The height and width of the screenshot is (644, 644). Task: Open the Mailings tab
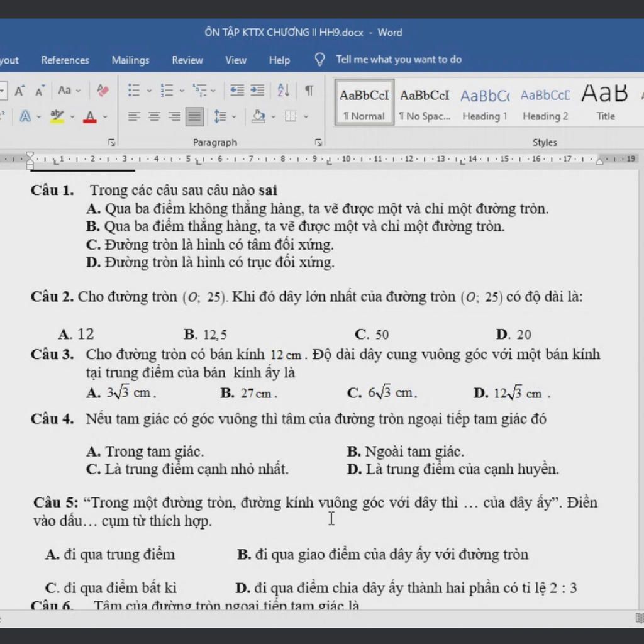click(131, 60)
